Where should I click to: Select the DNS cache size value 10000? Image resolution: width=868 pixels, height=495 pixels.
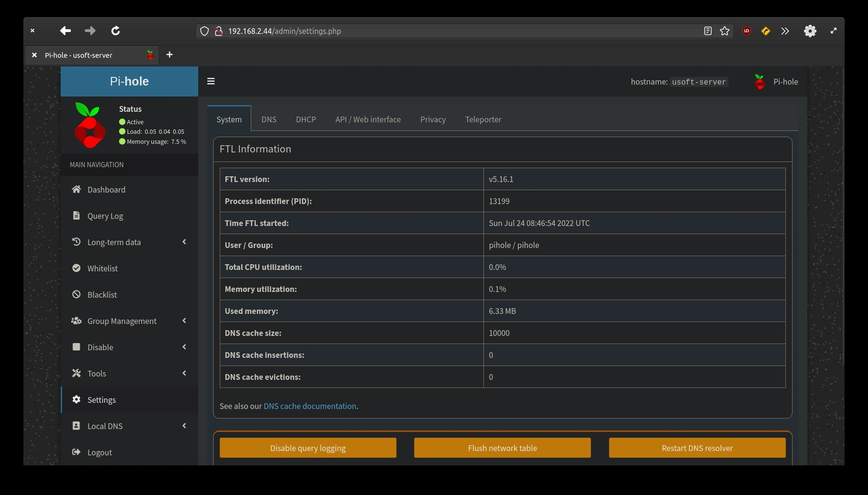[x=499, y=333]
